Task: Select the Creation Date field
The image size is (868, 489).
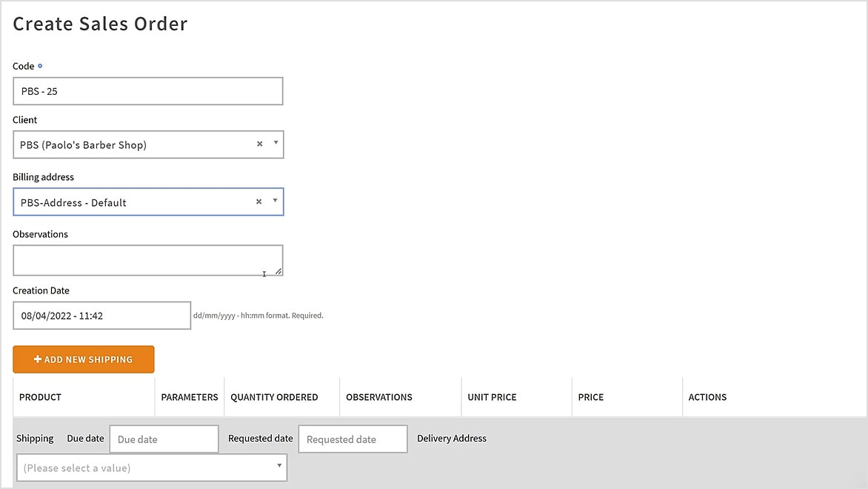Action: tap(101, 315)
